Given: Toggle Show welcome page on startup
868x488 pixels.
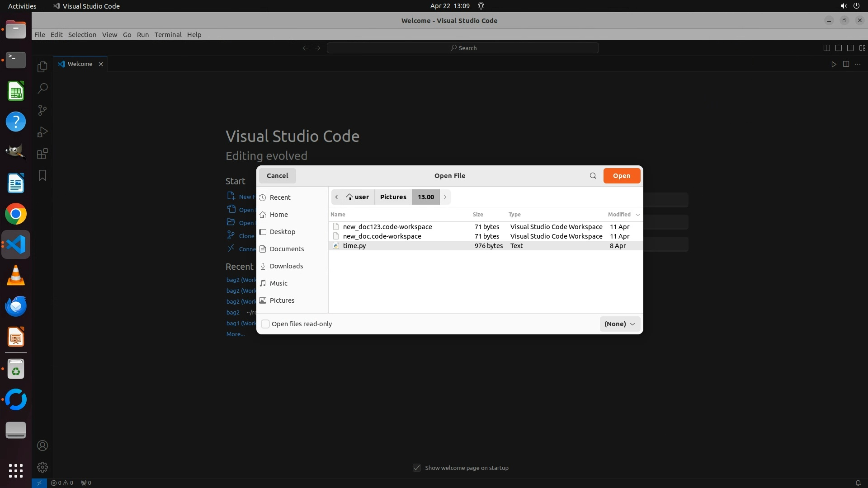Looking at the screenshot, I should click(417, 468).
